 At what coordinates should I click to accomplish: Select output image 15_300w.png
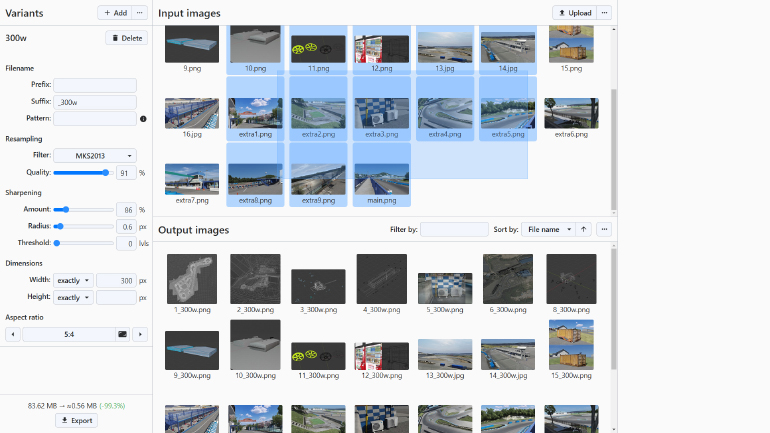point(571,350)
